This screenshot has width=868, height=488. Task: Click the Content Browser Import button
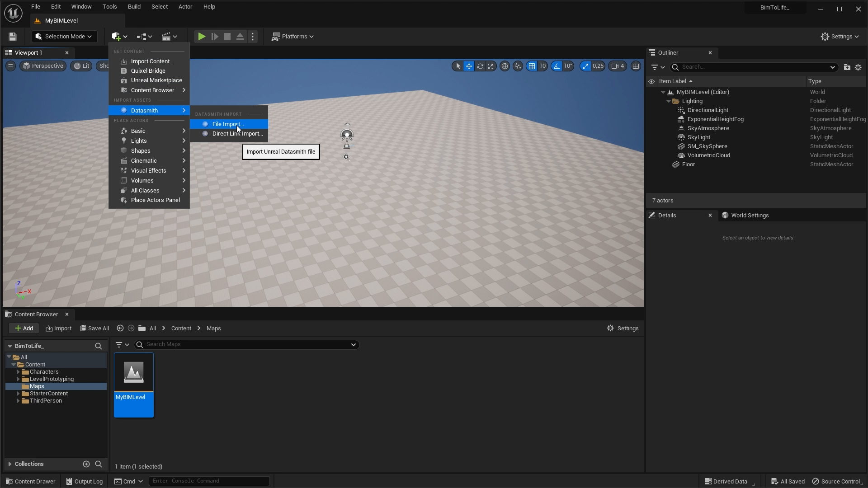59,328
